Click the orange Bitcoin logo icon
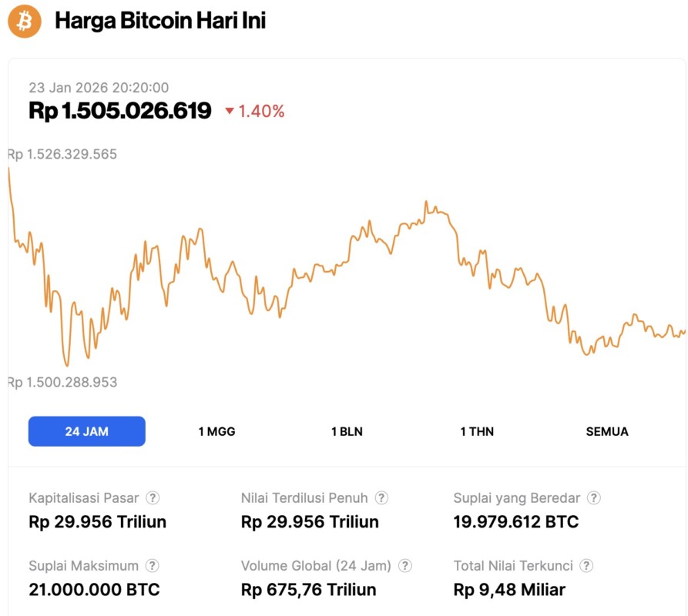 [25, 21]
